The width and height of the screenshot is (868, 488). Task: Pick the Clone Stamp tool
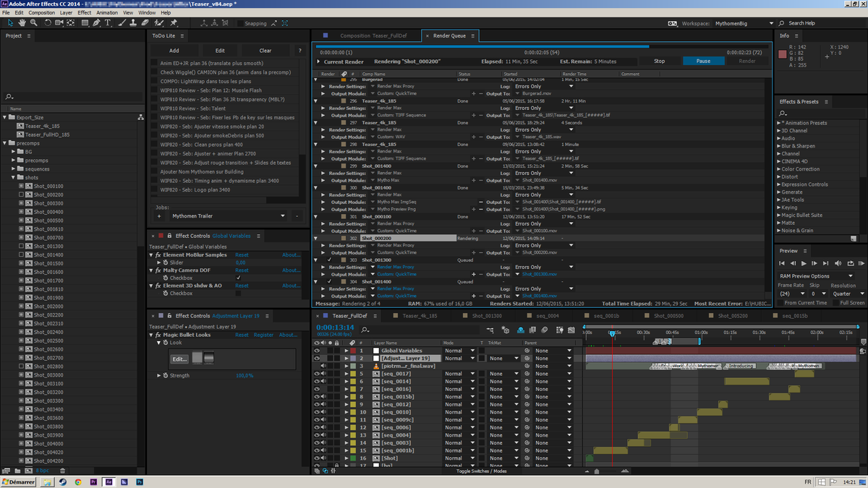[132, 24]
